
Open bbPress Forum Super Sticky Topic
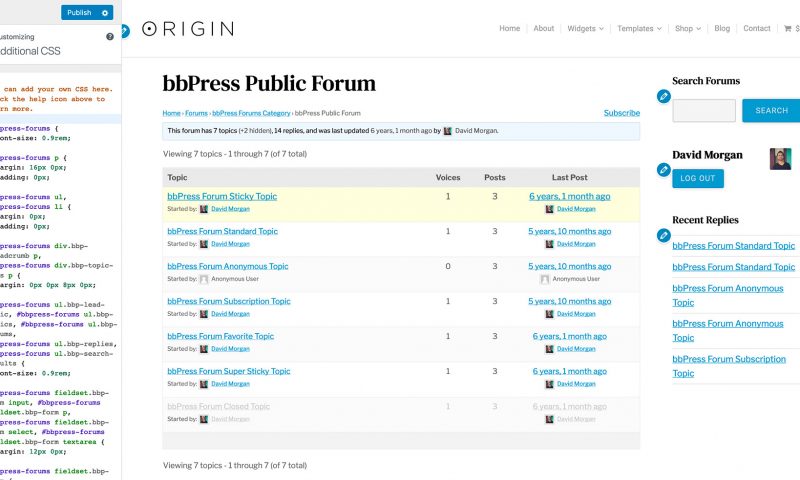[229, 371]
